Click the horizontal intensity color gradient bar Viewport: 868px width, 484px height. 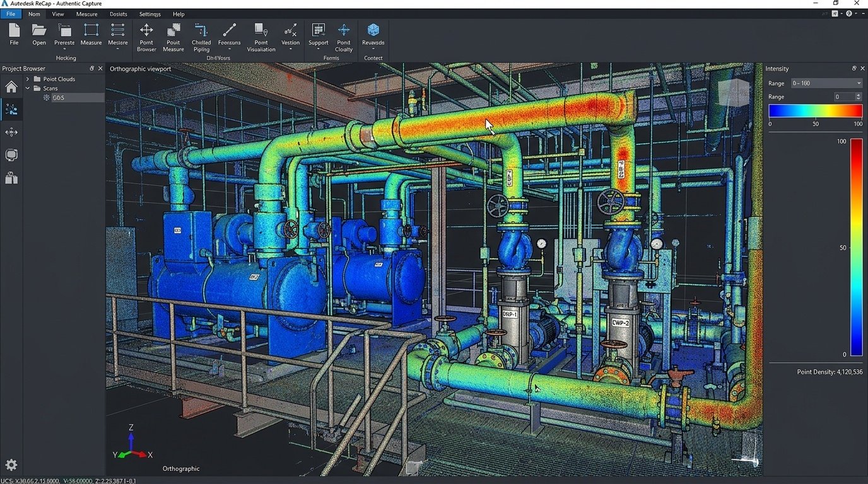coord(816,111)
